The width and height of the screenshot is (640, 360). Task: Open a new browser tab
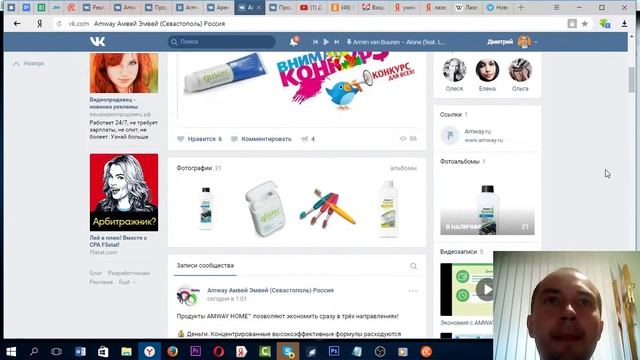[521, 7]
